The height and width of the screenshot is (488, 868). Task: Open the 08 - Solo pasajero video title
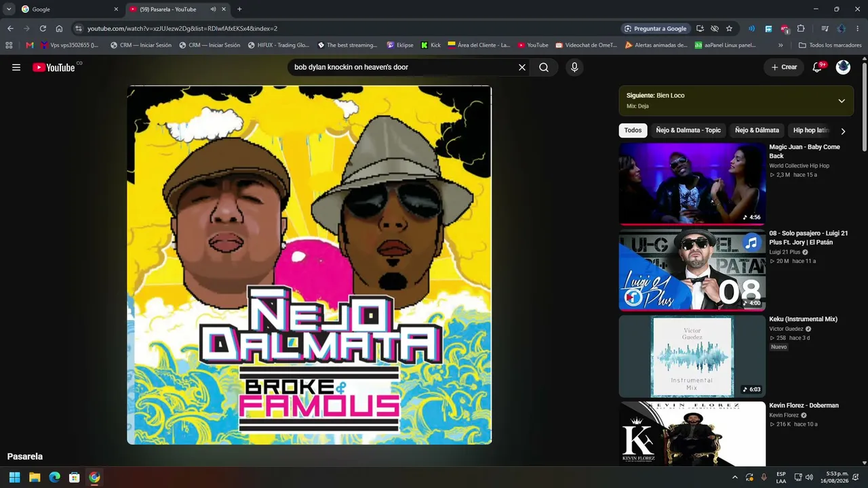808,237
